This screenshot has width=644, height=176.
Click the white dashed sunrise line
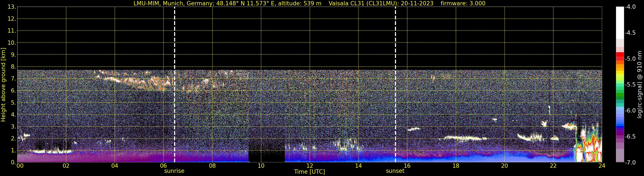[x=175, y=85]
